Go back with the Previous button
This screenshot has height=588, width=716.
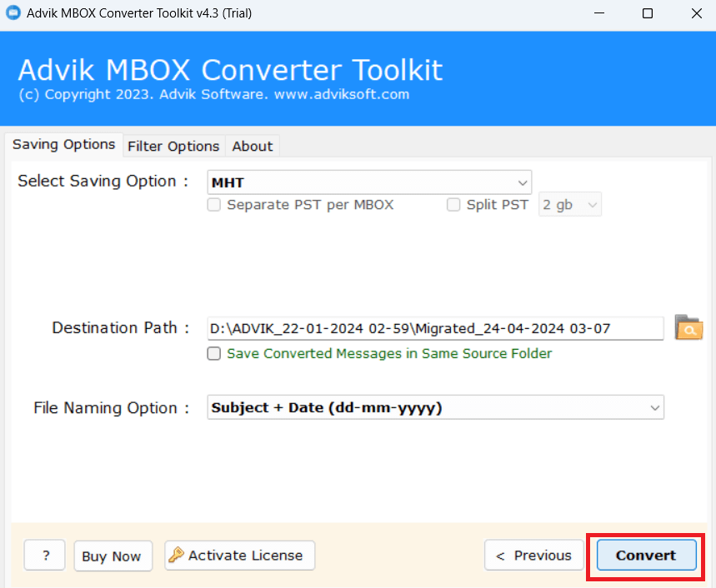click(533, 556)
